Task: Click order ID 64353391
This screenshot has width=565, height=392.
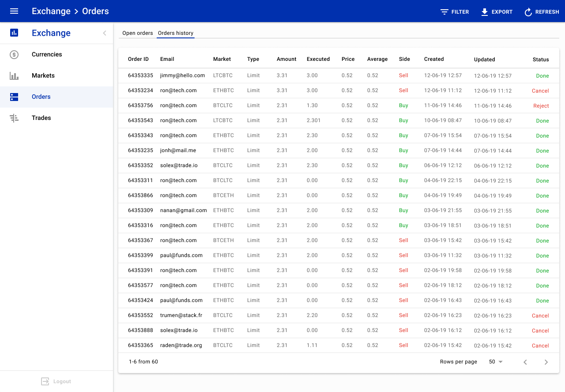Action: pyautogui.click(x=140, y=270)
